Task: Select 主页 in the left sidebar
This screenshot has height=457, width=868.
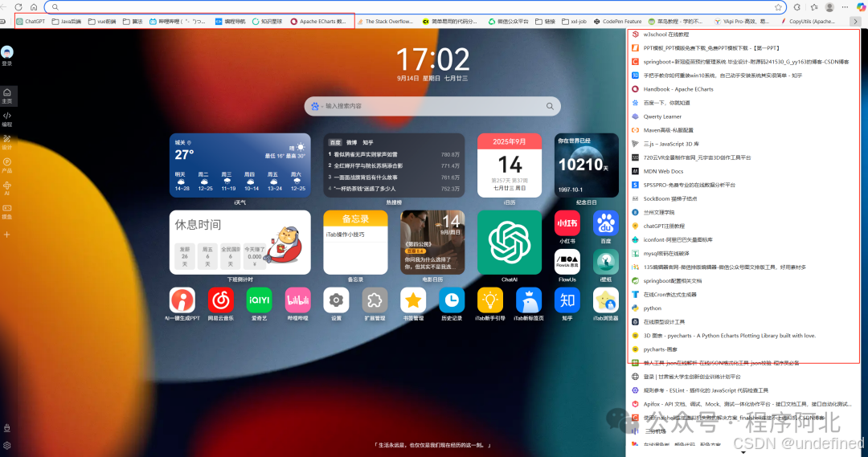Action: (7, 96)
